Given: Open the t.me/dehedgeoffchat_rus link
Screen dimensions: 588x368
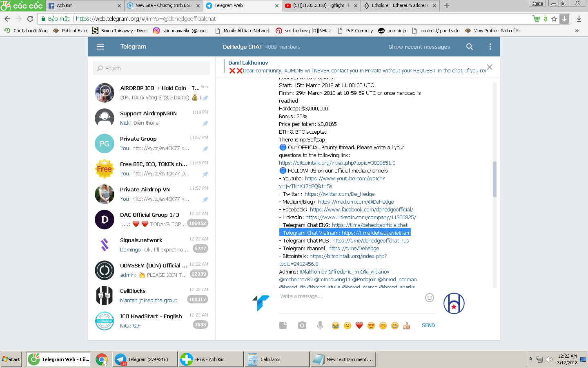Looking at the screenshot, I should (x=371, y=240).
